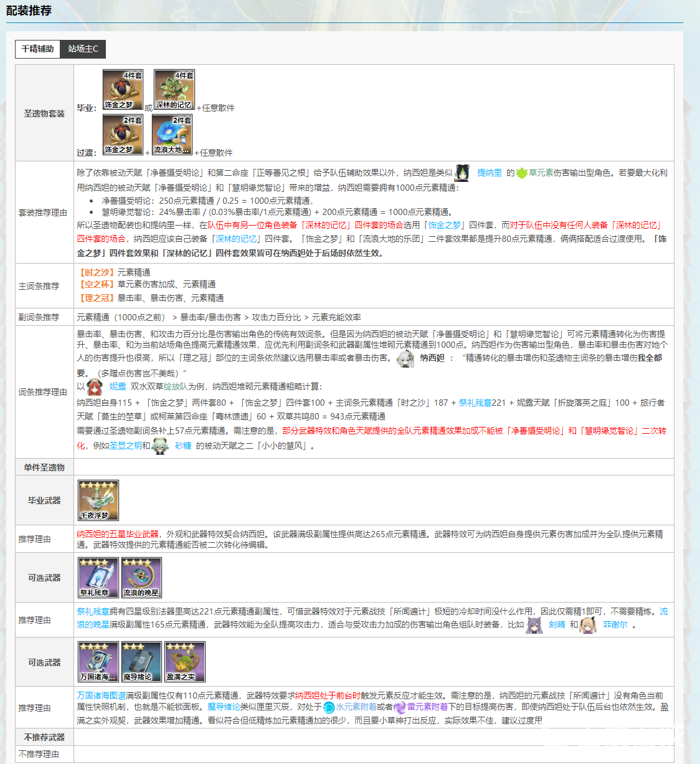Open the 草元素 link
The image size is (700, 764).
tap(541, 173)
